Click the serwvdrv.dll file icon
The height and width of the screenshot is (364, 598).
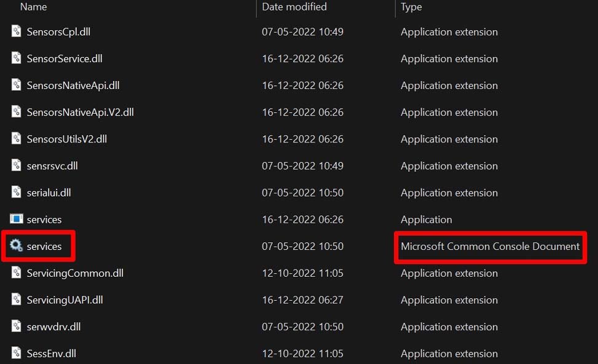tap(15, 327)
